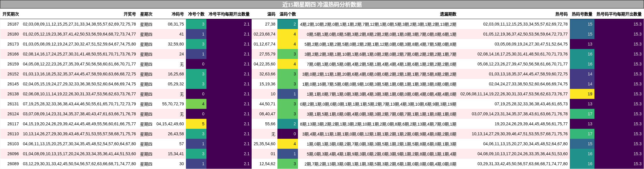Select warm codes 32,63,66

click(267, 74)
